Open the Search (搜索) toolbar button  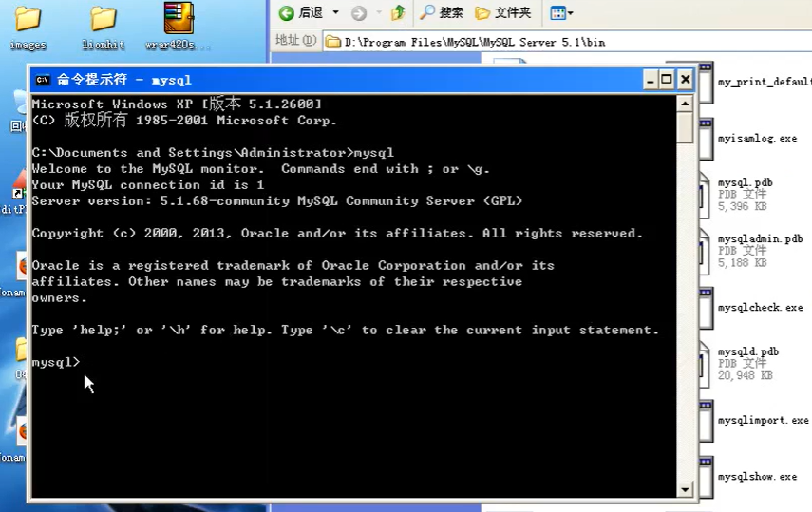click(x=442, y=12)
